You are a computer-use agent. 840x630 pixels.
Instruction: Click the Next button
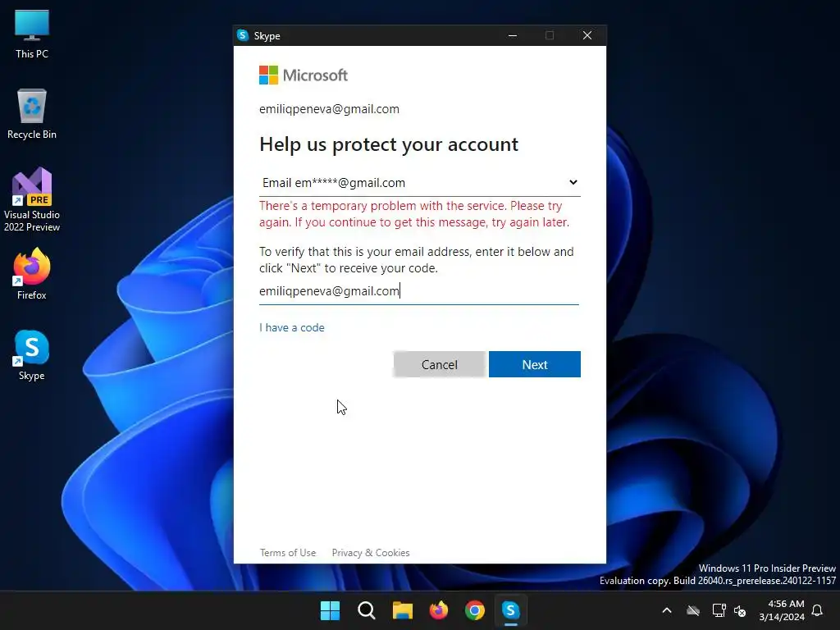click(x=535, y=364)
